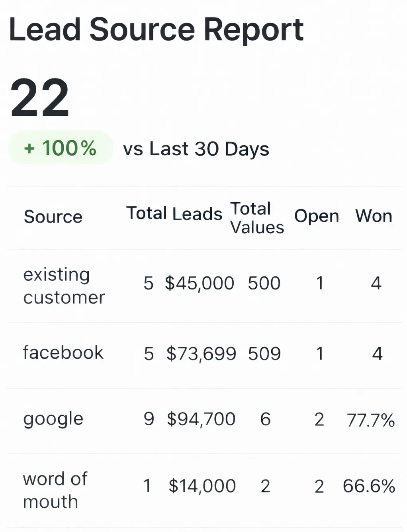Open the word of mouth source row
Image resolution: width=407 pixels, height=532 pixels.
pyautogui.click(x=55, y=490)
